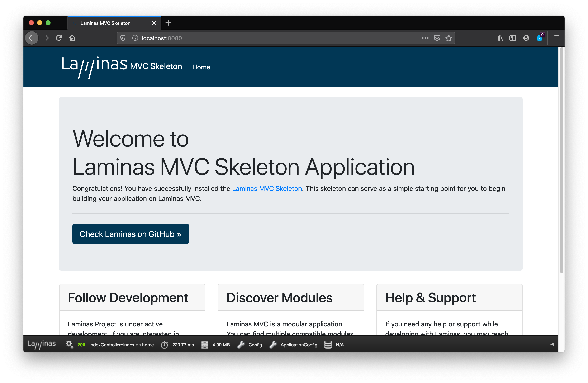Open Firefox account icon
Screen dimensions: 588x383
tap(526, 38)
